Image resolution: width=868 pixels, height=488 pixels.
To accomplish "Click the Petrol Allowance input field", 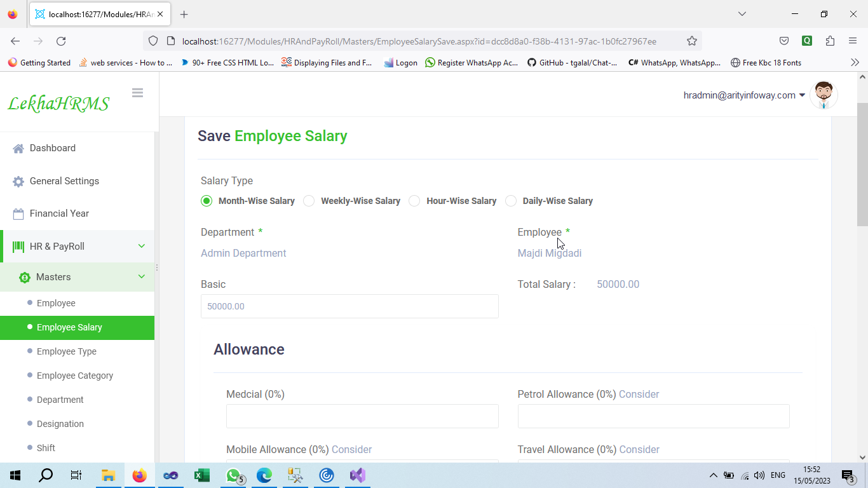I will 653,416.
